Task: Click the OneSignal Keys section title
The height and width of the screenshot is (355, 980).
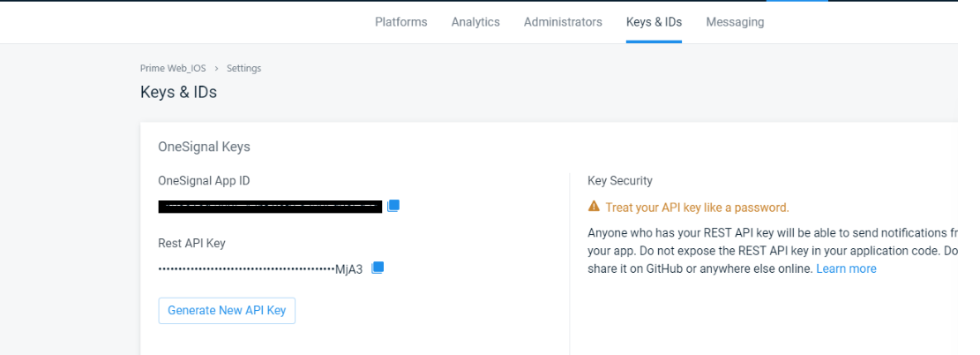Action: point(204,147)
